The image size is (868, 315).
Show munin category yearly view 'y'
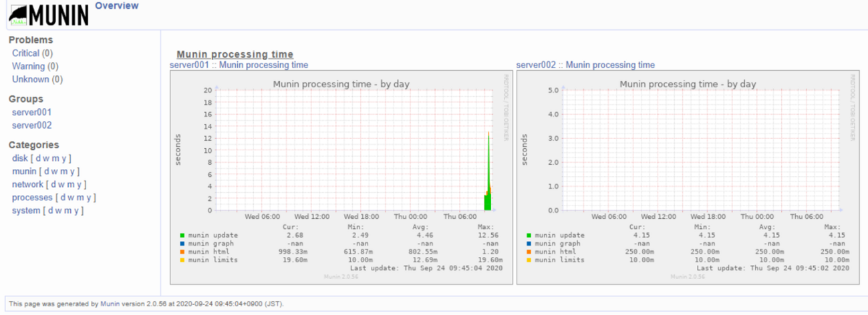(x=72, y=172)
